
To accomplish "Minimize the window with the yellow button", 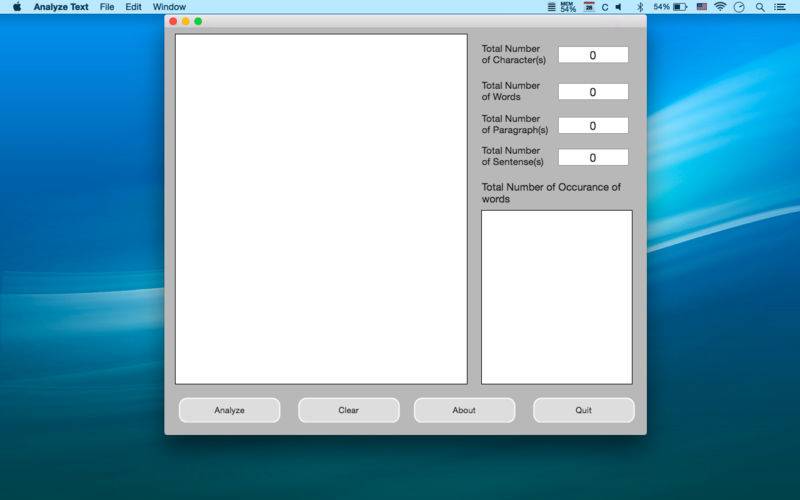I will click(186, 21).
